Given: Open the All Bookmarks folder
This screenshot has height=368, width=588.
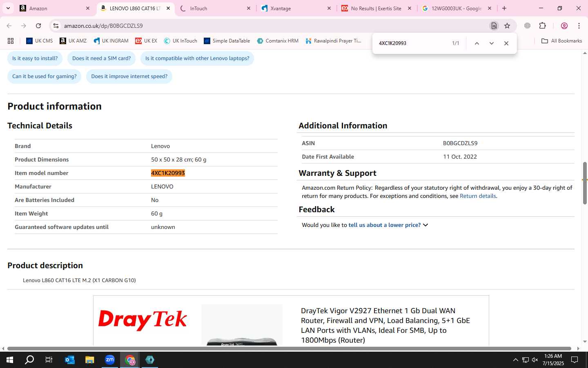Looking at the screenshot, I should pos(561,41).
